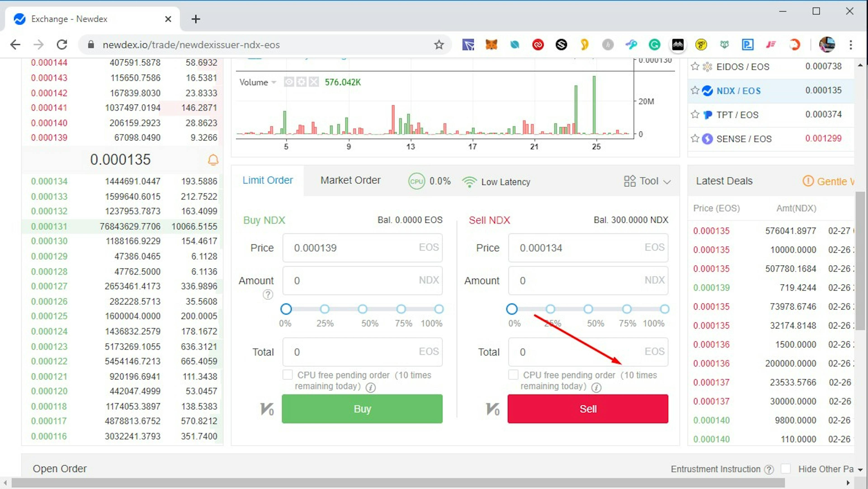Close the Exchange - Newdex tab
The height and width of the screenshot is (489, 868).
(x=168, y=19)
